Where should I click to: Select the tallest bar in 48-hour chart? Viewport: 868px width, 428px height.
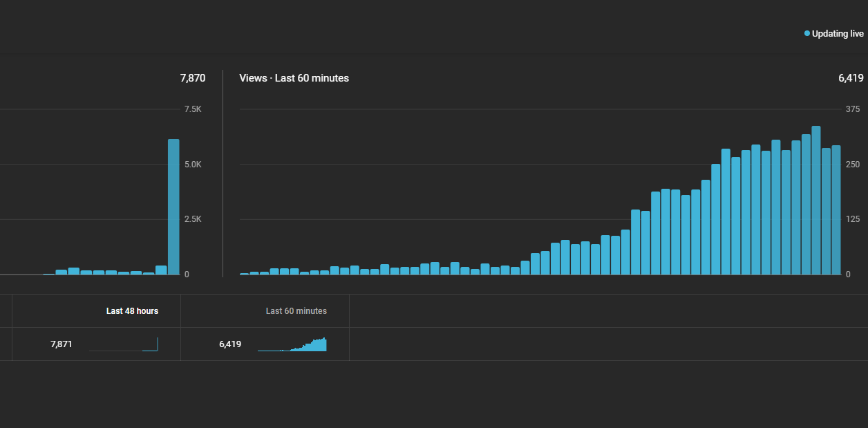[x=173, y=207]
